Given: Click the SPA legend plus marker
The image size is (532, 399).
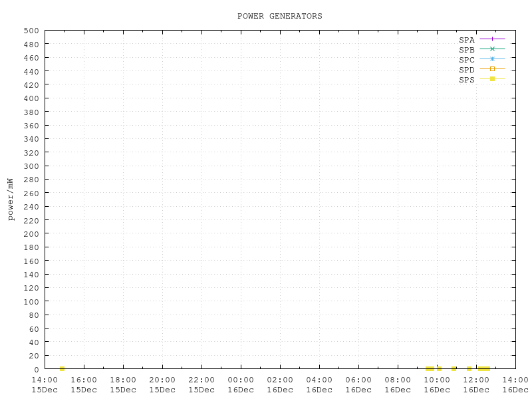Looking at the screenshot, I should click(492, 39).
